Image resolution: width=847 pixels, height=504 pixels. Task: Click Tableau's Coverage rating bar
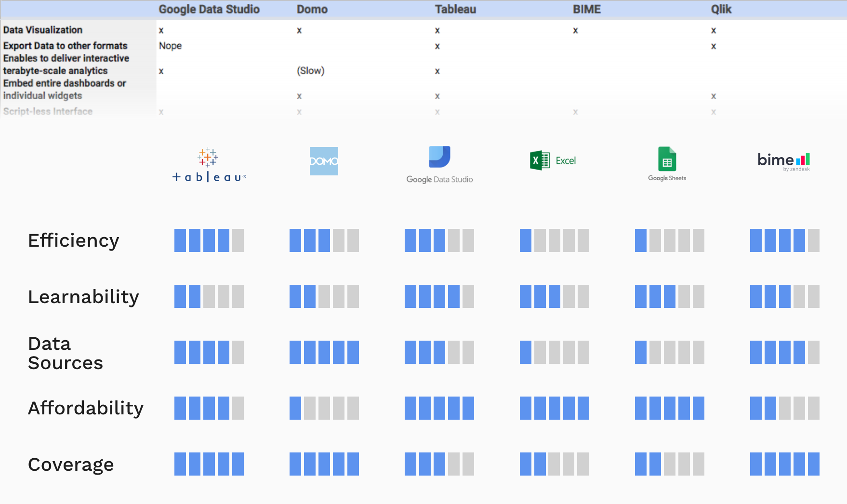point(209,464)
